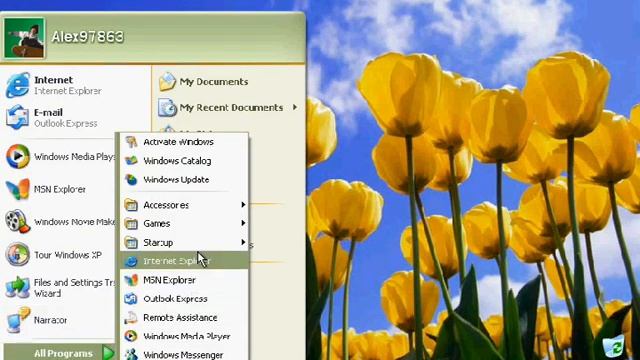The image size is (640, 360).
Task: Click the All Programs button label
Action: click(63, 353)
